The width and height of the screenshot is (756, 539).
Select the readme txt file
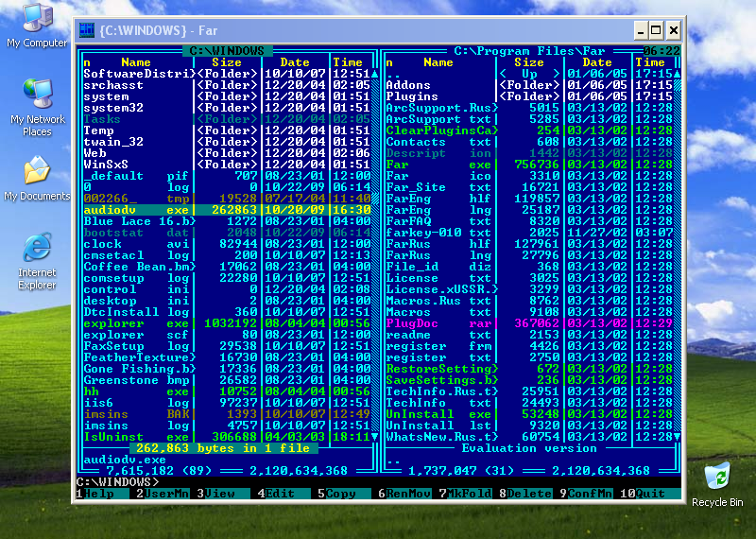[x=529, y=335]
